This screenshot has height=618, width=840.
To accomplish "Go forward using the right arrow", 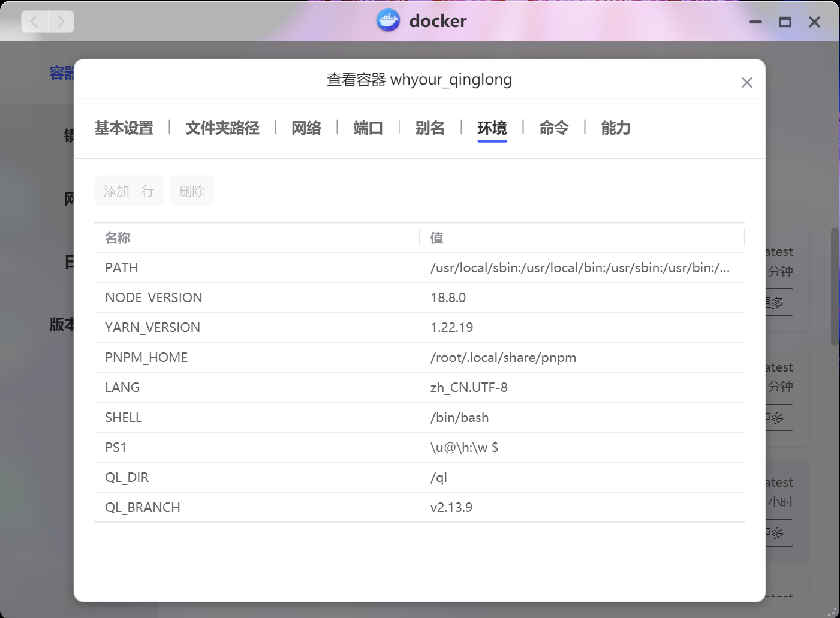I will point(61,22).
